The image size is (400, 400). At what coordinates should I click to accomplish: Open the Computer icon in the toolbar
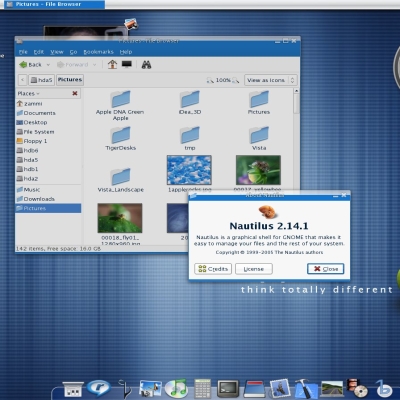pyautogui.click(x=127, y=64)
